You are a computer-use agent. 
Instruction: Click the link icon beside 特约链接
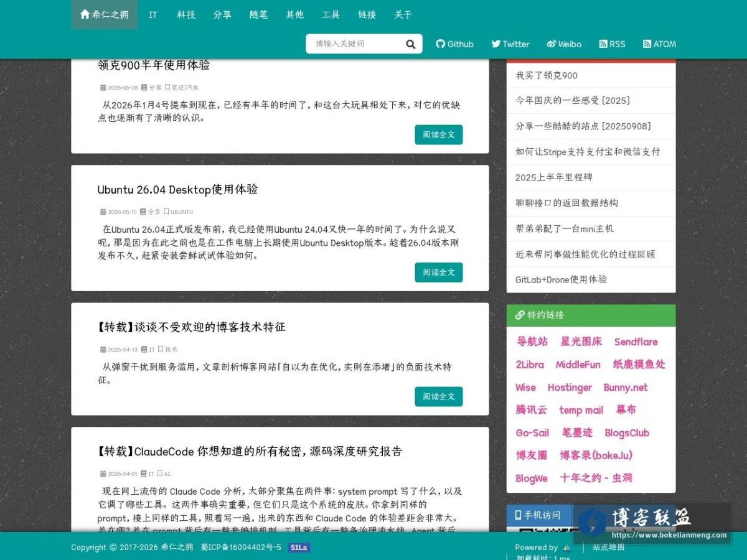[520, 315]
